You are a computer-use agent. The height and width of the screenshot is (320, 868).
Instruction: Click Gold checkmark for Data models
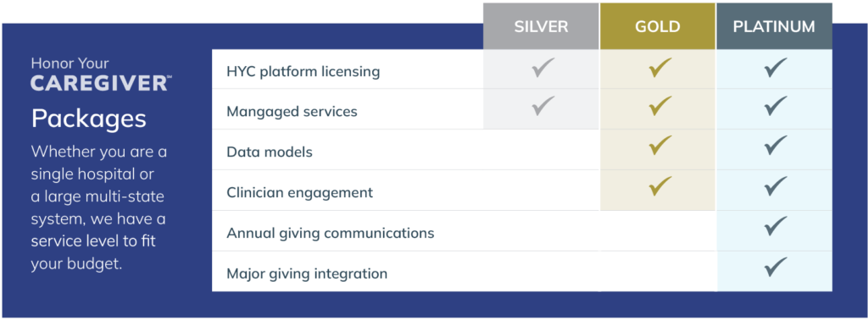point(659,146)
